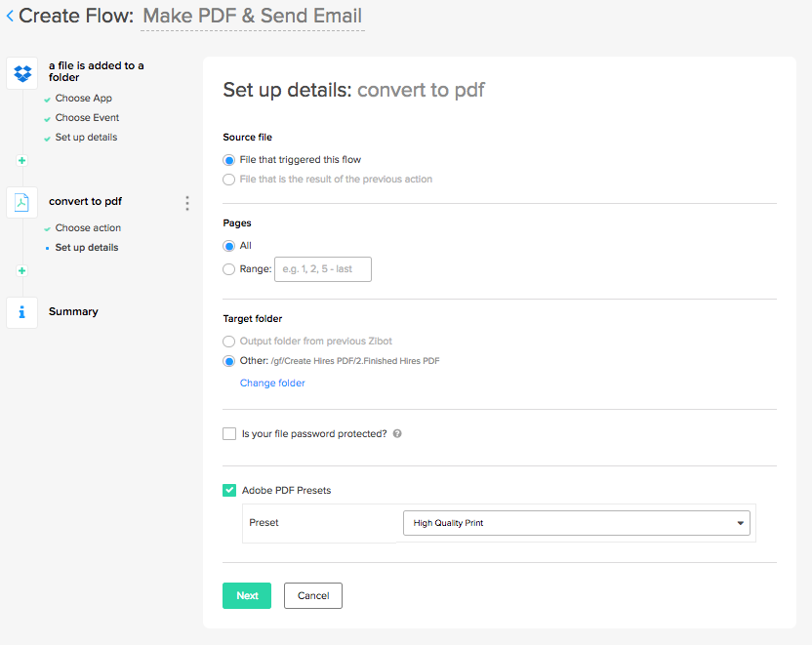Add step with plus icon above convert to pdf
812x645 pixels.
click(x=21, y=160)
